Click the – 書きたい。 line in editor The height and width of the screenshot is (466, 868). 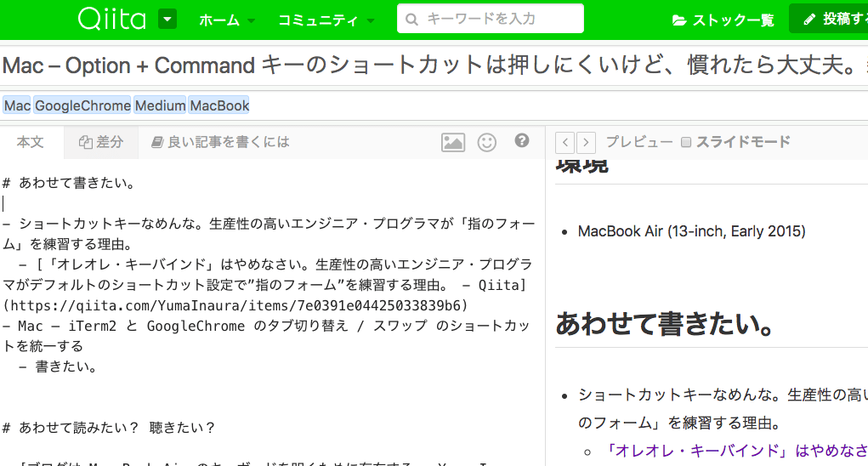(58, 367)
